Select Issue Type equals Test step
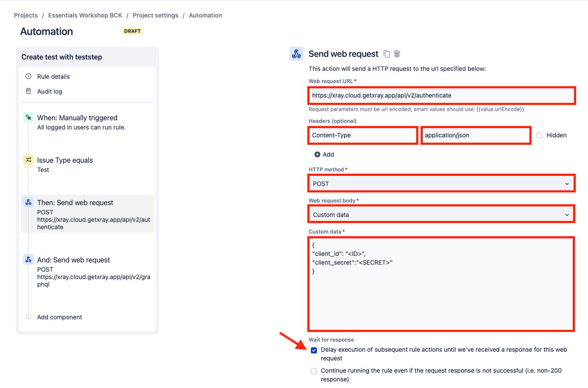 87,164
